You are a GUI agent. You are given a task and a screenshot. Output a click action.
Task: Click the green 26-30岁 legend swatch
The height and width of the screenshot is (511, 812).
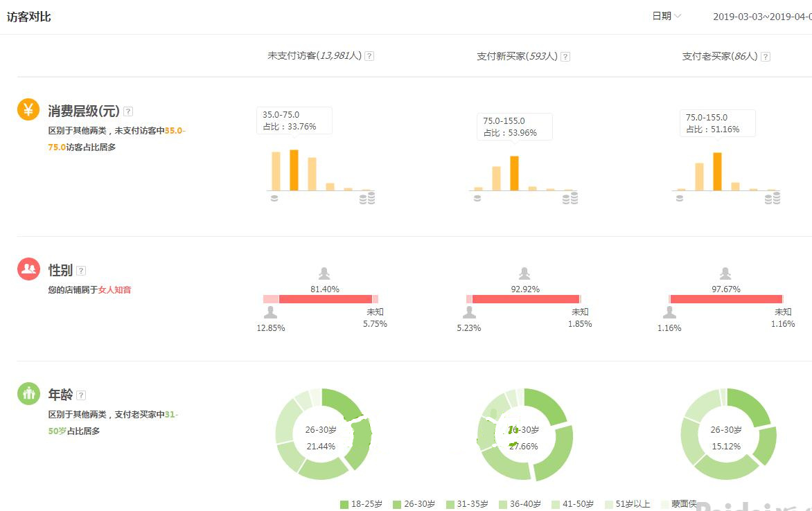pos(396,504)
